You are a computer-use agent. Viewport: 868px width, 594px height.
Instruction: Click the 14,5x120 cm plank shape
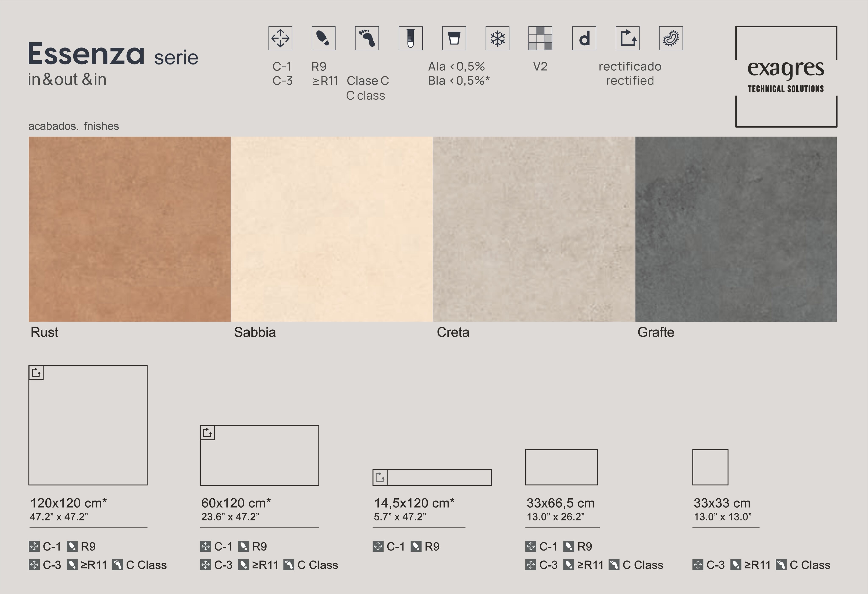(432, 477)
